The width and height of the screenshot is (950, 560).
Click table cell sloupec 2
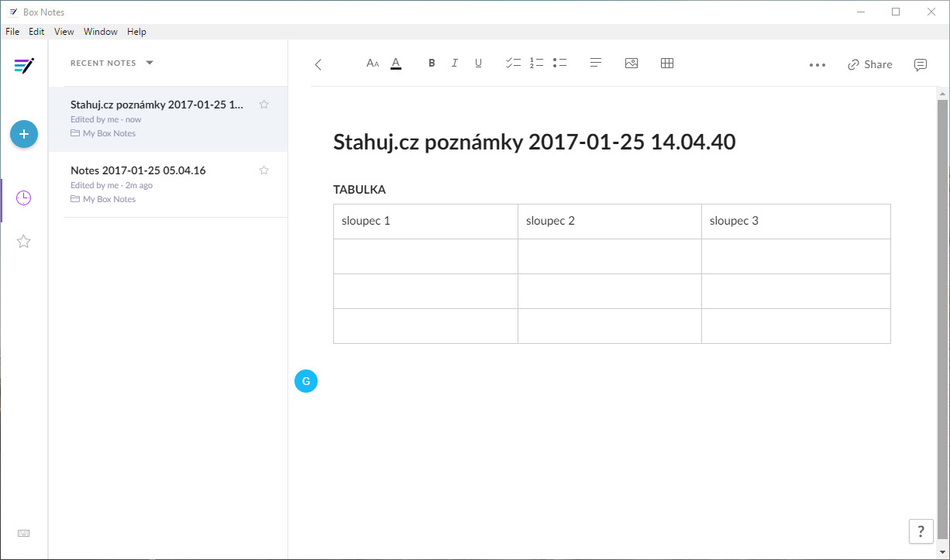coord(610,222)
